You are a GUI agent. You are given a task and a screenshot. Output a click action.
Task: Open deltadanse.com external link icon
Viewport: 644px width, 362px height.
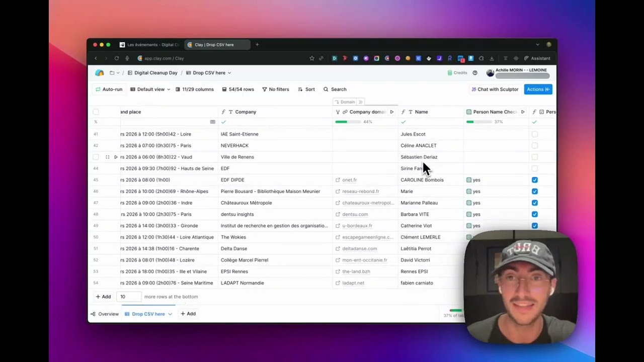click(338, 248)
